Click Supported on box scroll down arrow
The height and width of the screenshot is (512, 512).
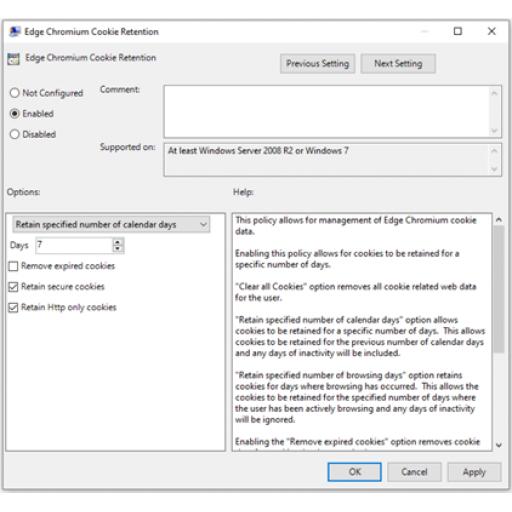point(494,169)
